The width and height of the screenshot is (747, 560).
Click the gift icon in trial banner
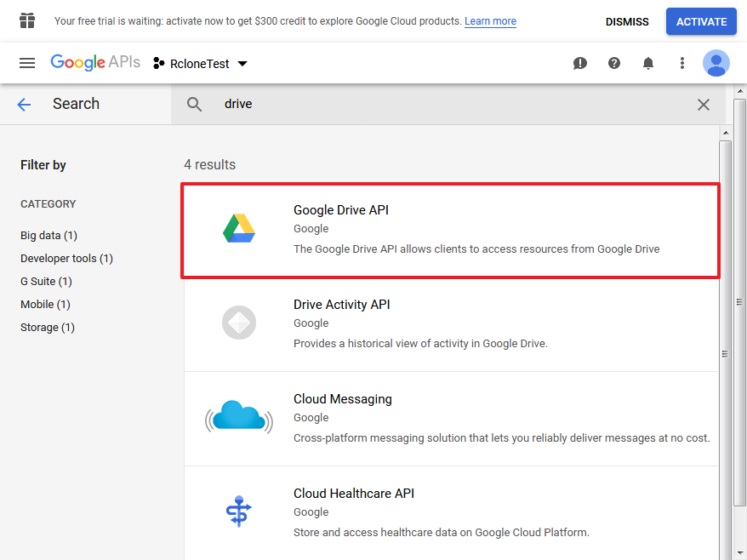(27, 21)
